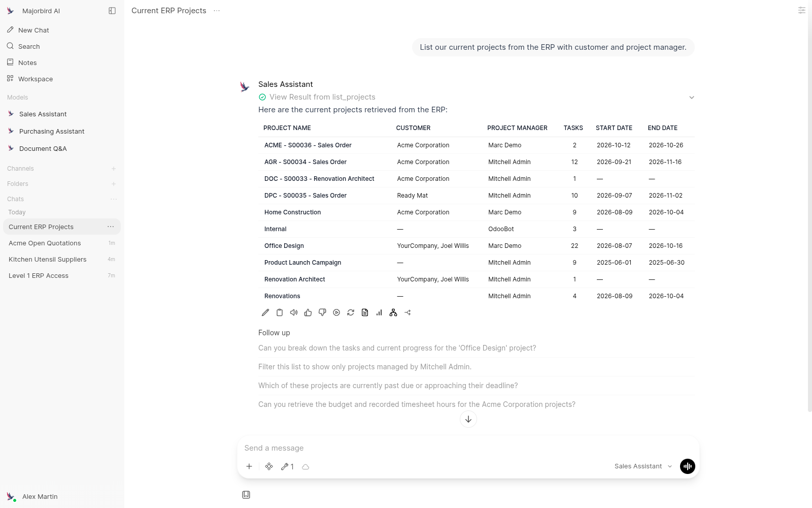Read the response aloud with speaker icon
The image size is (812, 508).
click(x=294, y=312)
